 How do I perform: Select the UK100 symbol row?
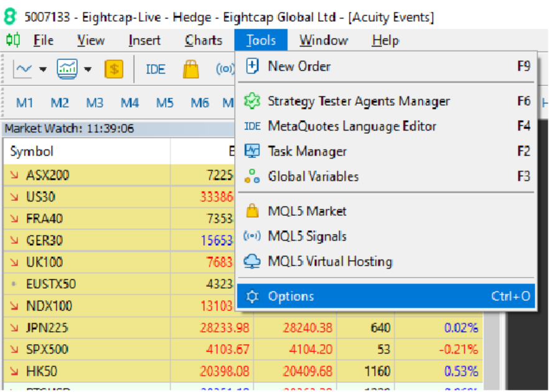(119, 262)
